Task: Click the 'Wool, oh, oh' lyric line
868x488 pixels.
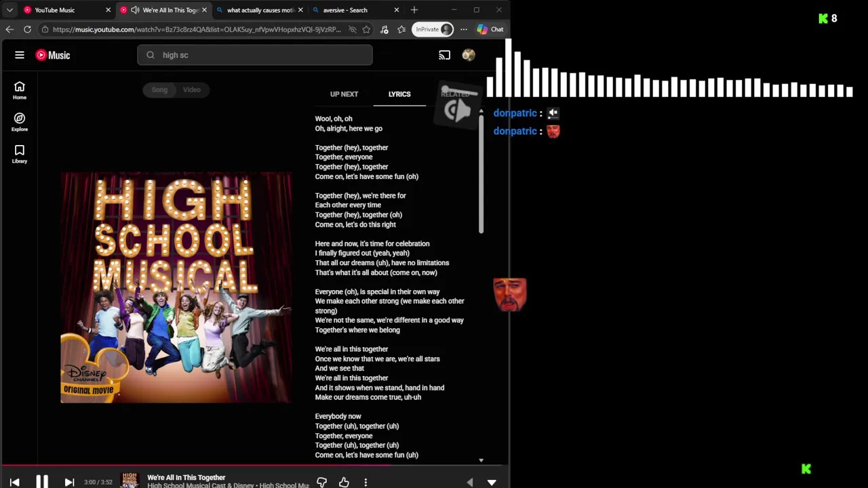Action: coord(334,119)
